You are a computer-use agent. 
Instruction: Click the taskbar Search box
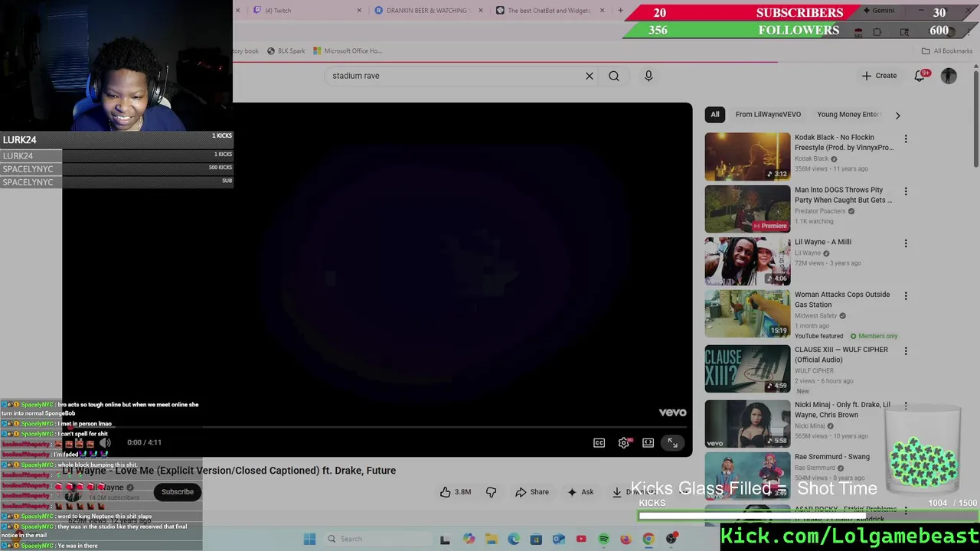pos(377,539)
